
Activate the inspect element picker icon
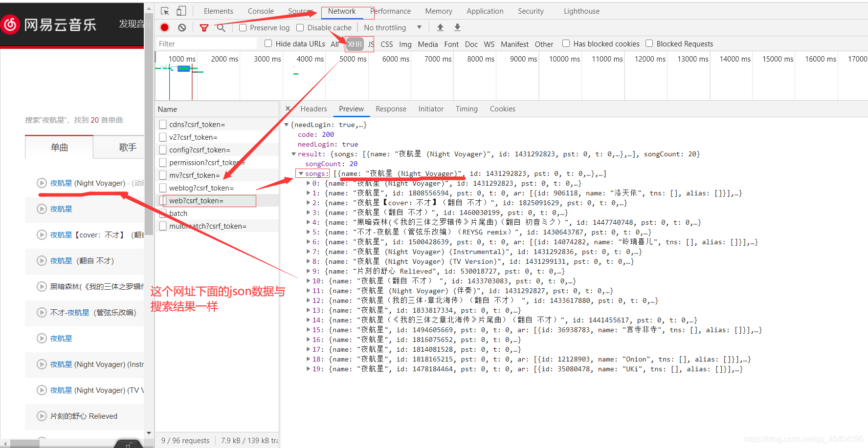[x=165, y=11]
